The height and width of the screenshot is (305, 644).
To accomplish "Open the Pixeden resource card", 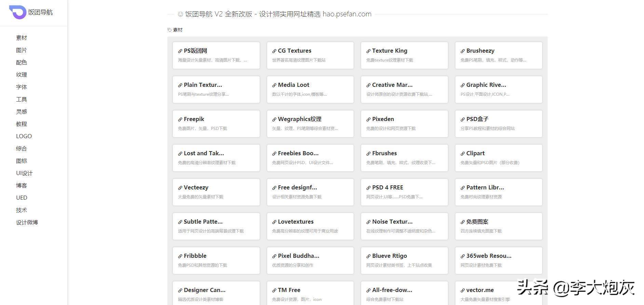I will (404, 123).
